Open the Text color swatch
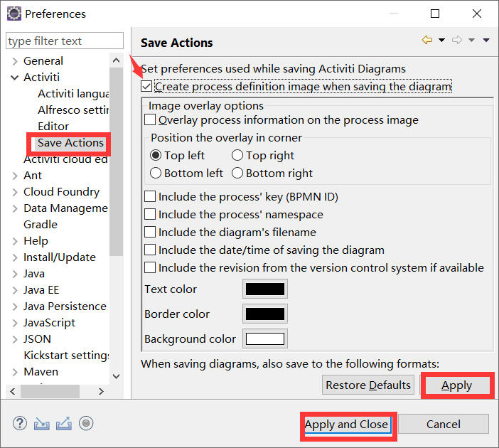The image size is (499, 448). click(x=264, y=289)
